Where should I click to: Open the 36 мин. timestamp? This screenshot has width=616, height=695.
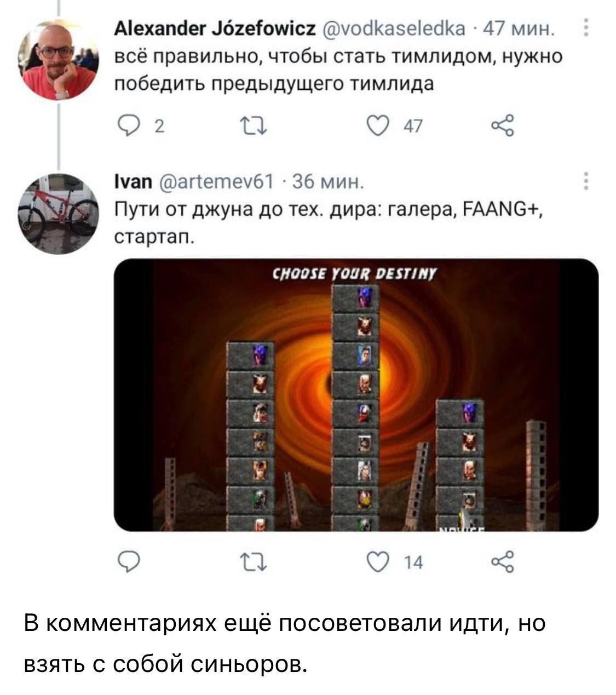coord(326,181)
